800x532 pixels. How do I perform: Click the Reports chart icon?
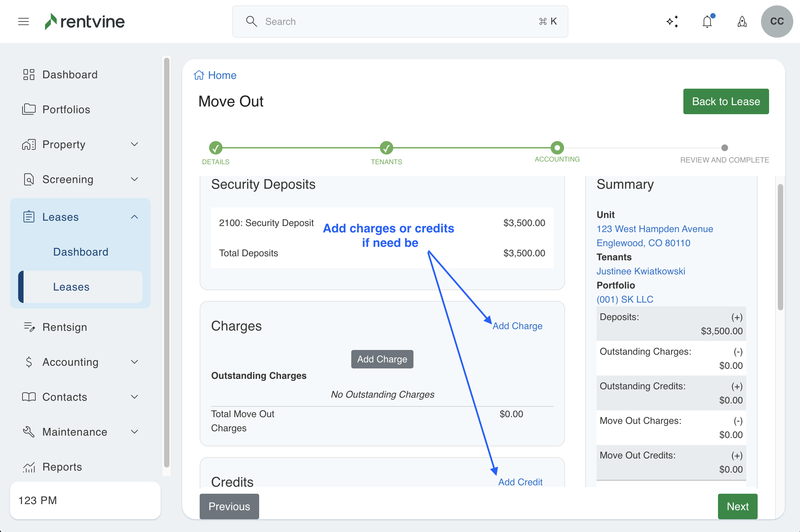pyautogui.click(x=29, y=467)
